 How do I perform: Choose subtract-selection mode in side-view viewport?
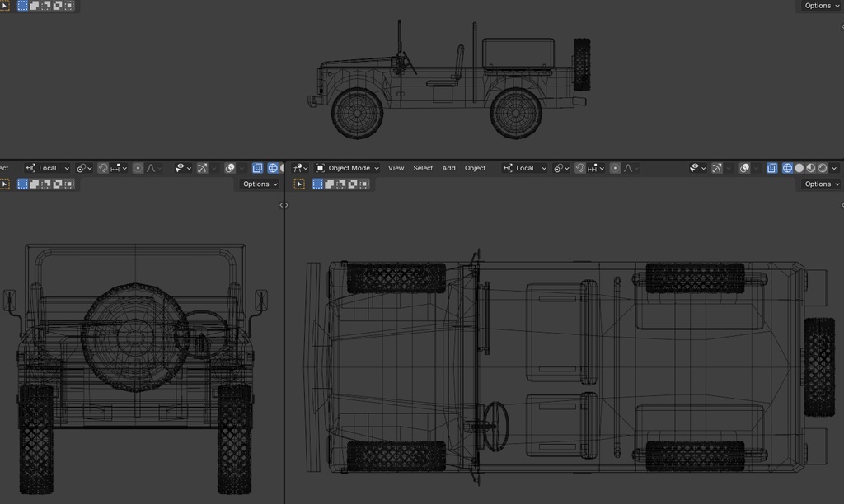46,6
